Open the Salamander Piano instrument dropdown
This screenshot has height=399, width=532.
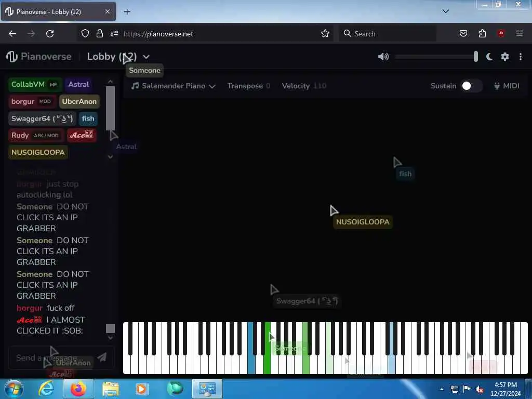pyautogui.click(x=174, y=86)
